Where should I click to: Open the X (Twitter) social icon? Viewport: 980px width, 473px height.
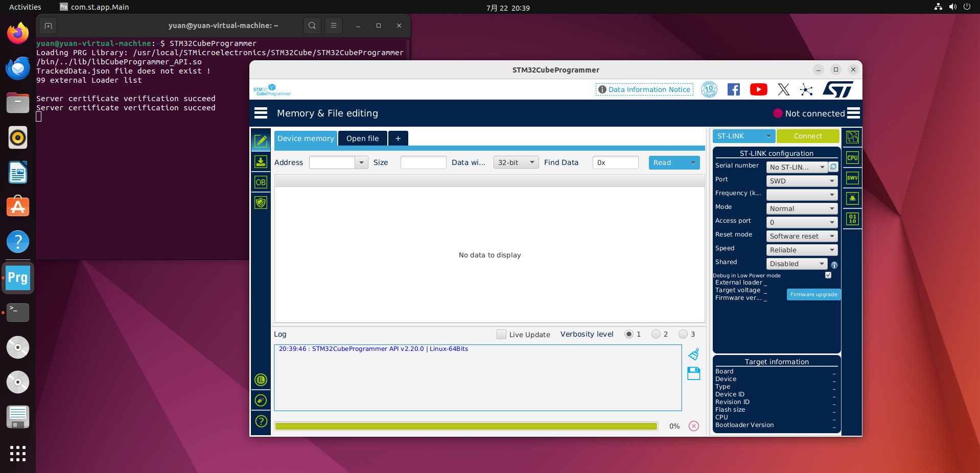pyautogui.click(x=783, y=89)
